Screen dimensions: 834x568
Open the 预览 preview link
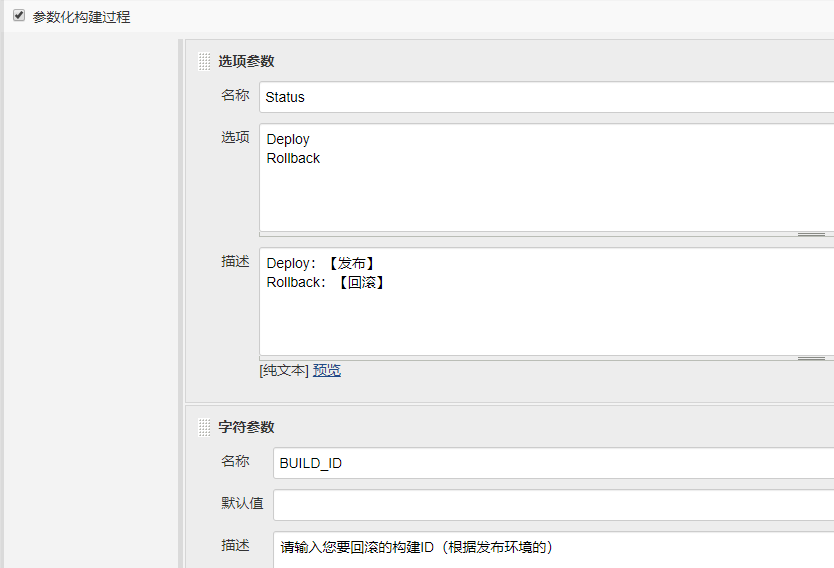[x=327, y=370]
